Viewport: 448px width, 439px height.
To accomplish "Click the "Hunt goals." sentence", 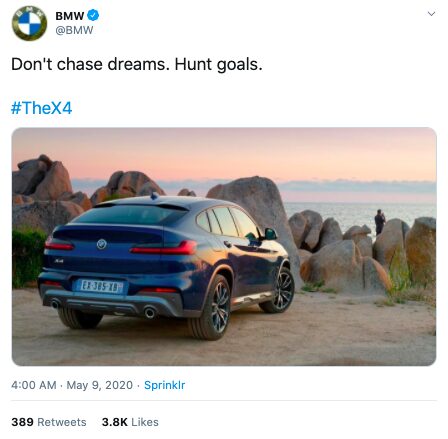I will click(219, 64).
